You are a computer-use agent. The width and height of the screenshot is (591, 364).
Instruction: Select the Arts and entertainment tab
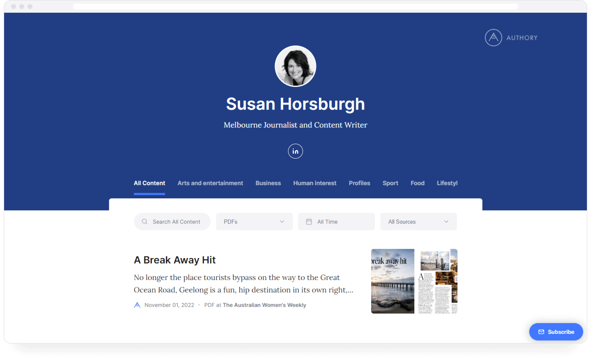pyautogui.click(x=210, y=183)
